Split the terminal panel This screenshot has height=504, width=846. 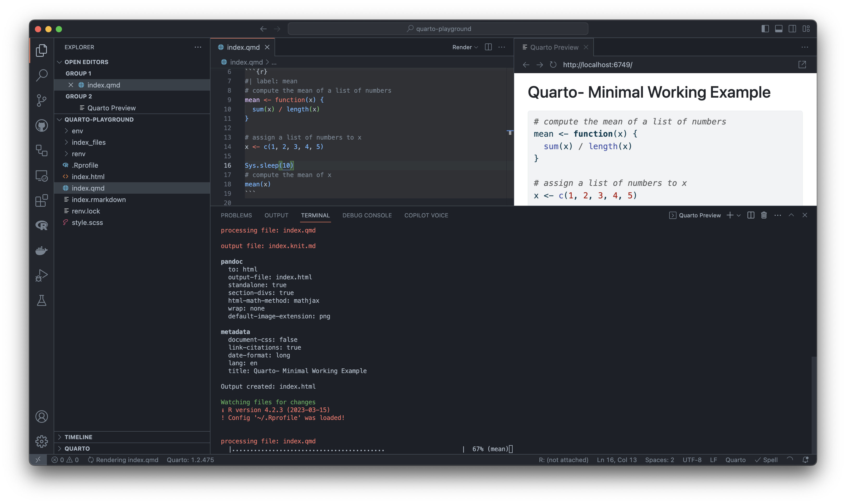(751, 215)
